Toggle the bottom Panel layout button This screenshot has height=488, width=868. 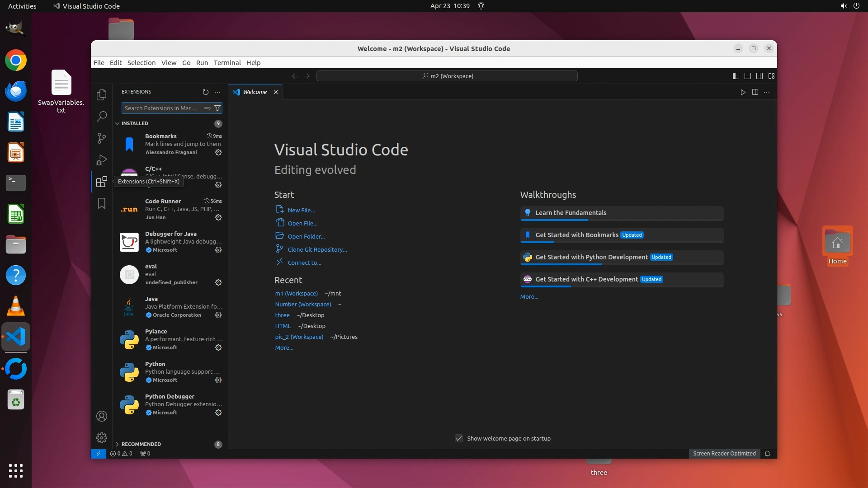point(748,76)
